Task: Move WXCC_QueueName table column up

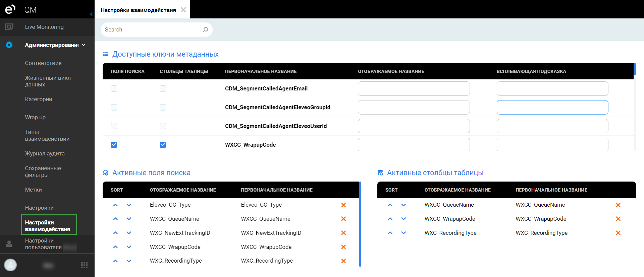Action: [390, 205]
